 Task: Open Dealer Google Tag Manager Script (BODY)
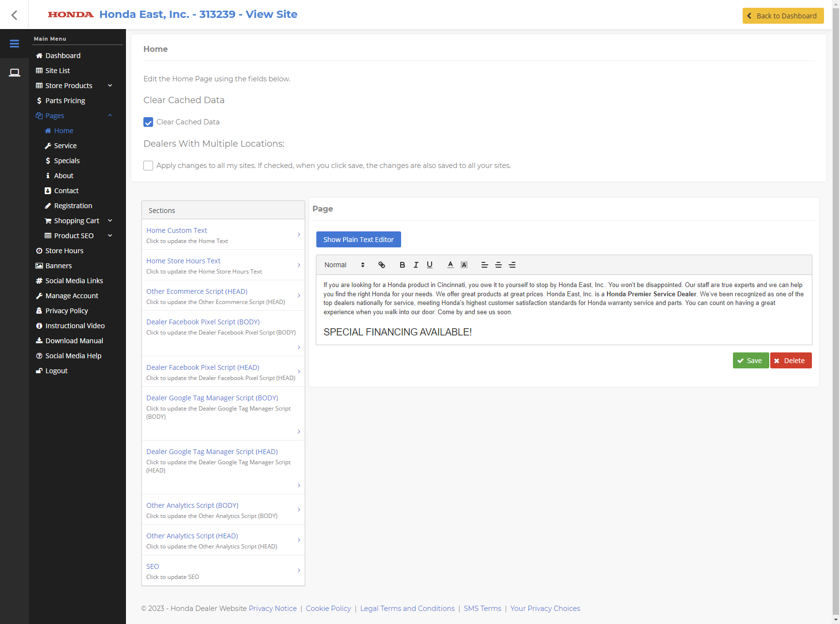223,414
